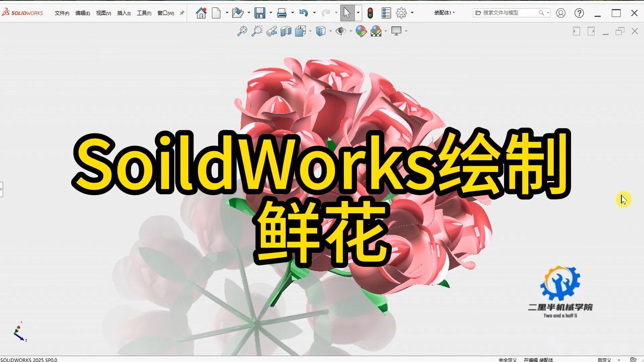
Task: Print the current document
Action: [282, 13]
